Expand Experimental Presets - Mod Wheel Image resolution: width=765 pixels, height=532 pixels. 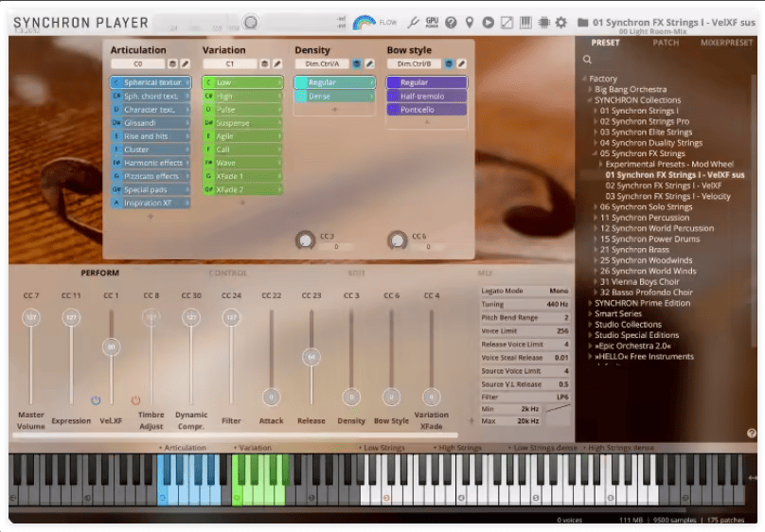coord(601,165)
